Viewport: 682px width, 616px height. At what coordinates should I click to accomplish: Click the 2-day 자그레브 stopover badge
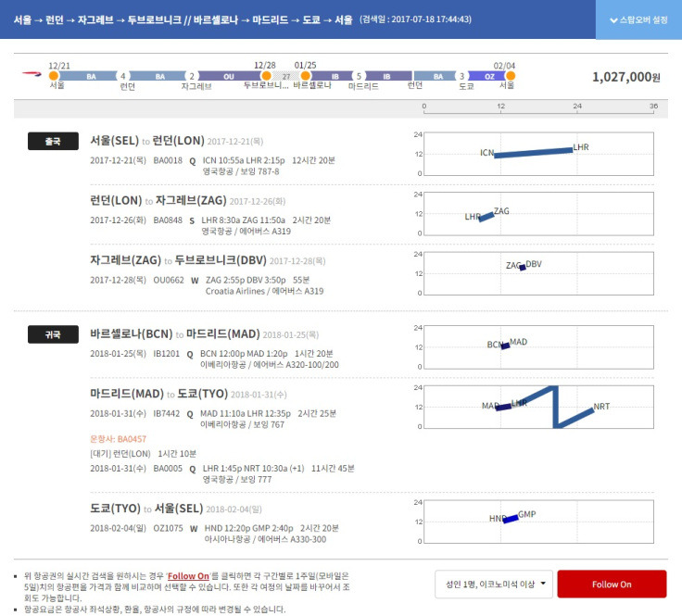[192, 76]
